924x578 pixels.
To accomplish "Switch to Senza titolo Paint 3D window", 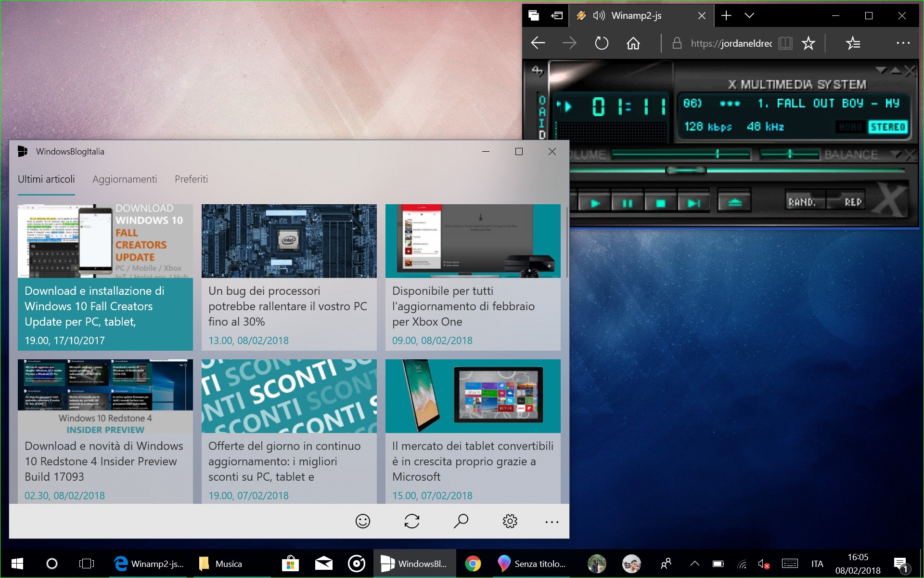I will tap(531, 564).
